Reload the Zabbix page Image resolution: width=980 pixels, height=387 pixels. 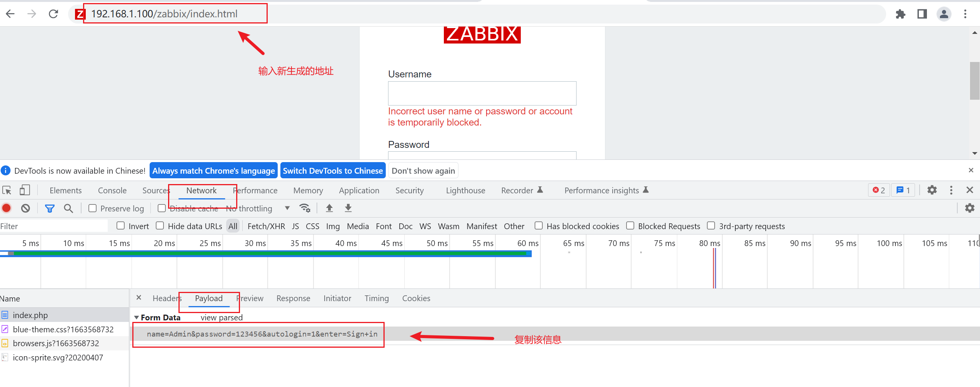pyautogui.click(x=53, y=14)
